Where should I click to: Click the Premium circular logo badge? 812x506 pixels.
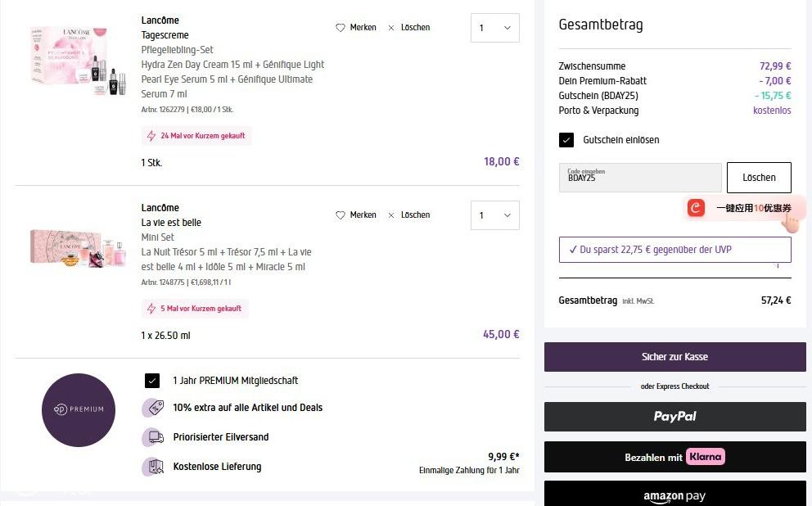(79, 409)
